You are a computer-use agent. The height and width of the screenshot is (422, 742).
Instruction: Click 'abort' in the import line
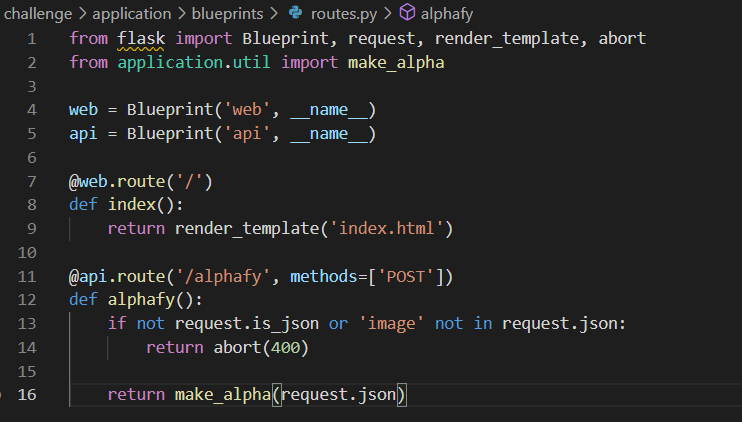click(x=622, y=38)
